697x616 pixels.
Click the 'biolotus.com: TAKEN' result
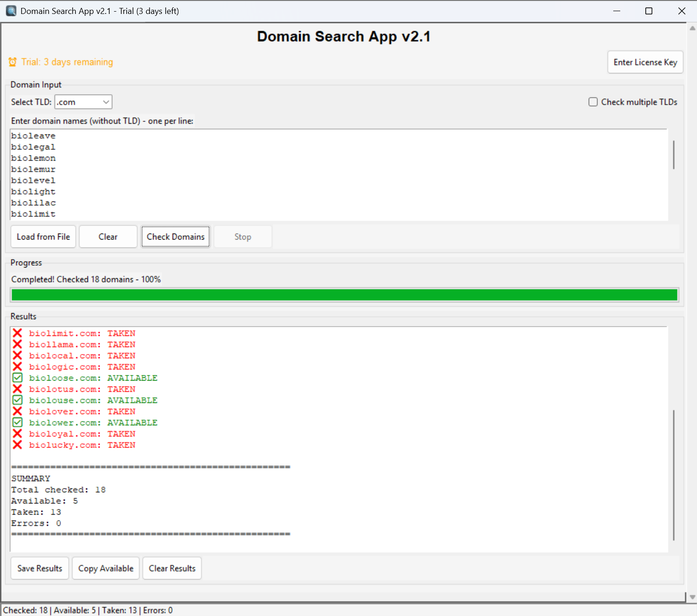point(82,389)
